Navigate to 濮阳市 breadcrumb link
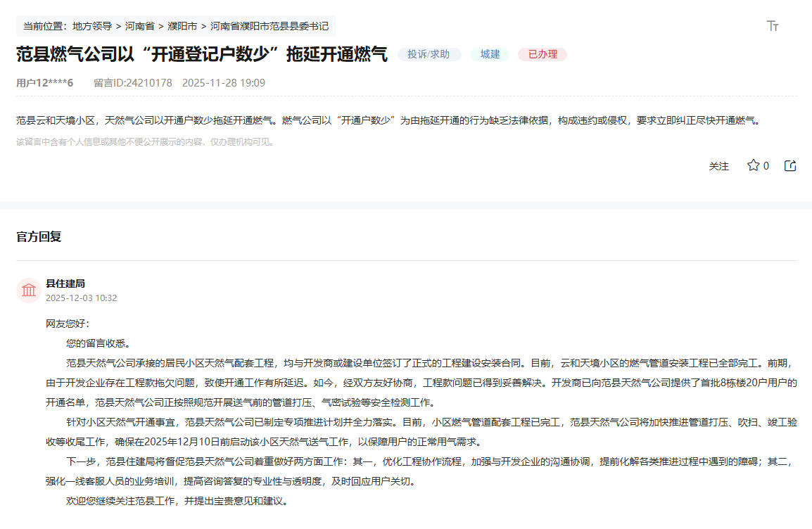This screenshot has width=812, height=529. pyautogui.click(x=182, y=26)
